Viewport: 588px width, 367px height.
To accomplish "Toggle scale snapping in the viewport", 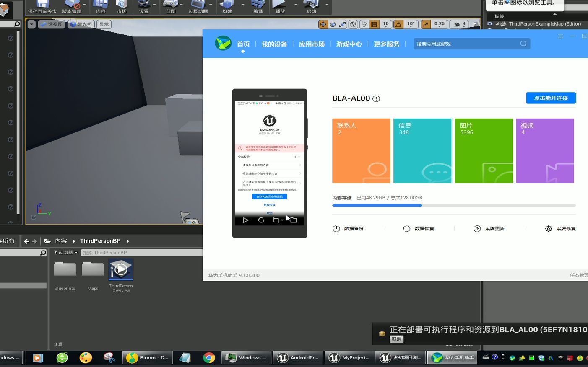I will (x=425, y=24).
